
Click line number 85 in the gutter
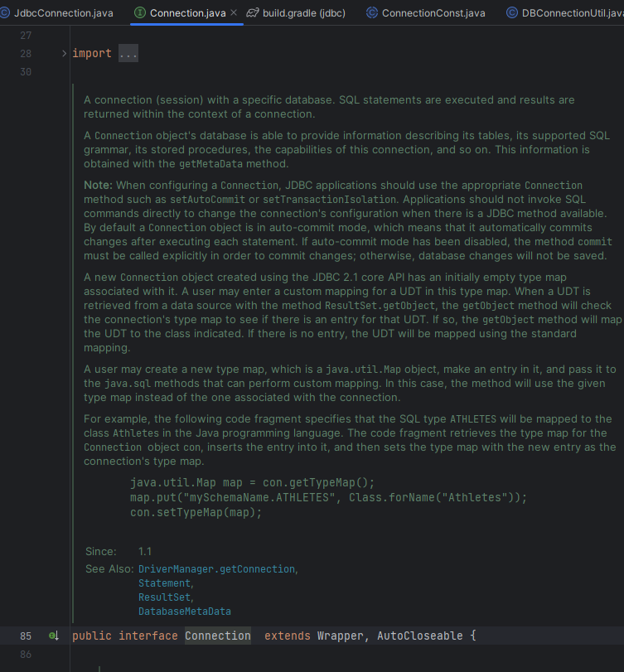click(26, 636)
